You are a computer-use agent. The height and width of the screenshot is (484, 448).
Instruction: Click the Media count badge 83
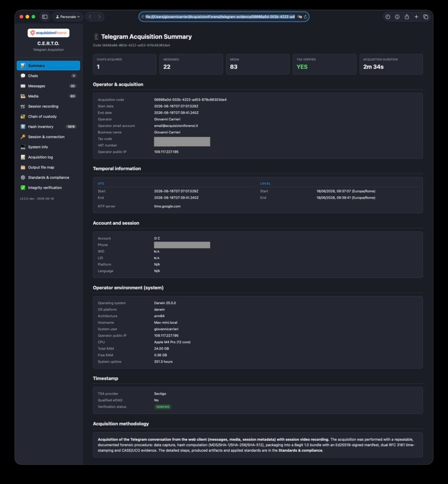(x=73, y=96)
